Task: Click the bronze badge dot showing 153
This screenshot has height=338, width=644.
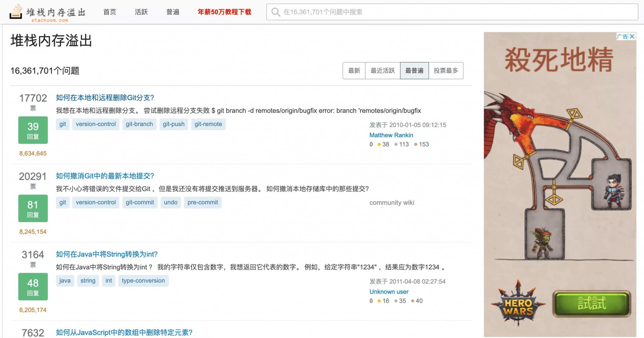Action: pyautogui.click(x=416, y=144)
